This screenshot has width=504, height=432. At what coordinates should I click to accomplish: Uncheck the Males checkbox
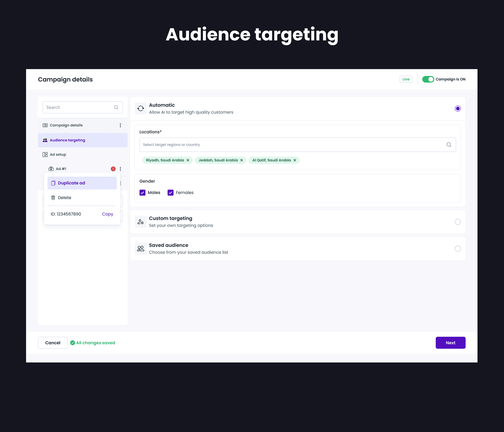click(x=143, y=193)
